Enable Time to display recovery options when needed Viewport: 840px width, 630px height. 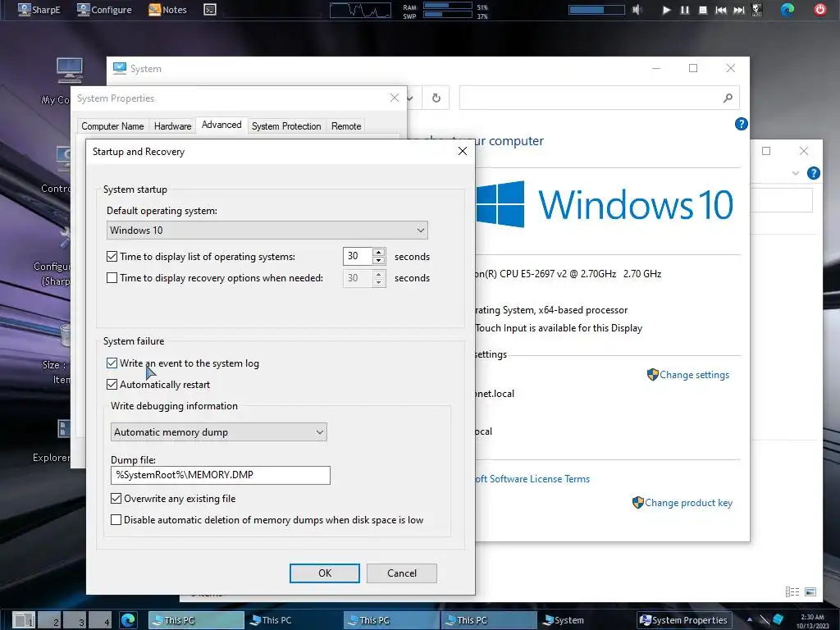tap(112, 278)
